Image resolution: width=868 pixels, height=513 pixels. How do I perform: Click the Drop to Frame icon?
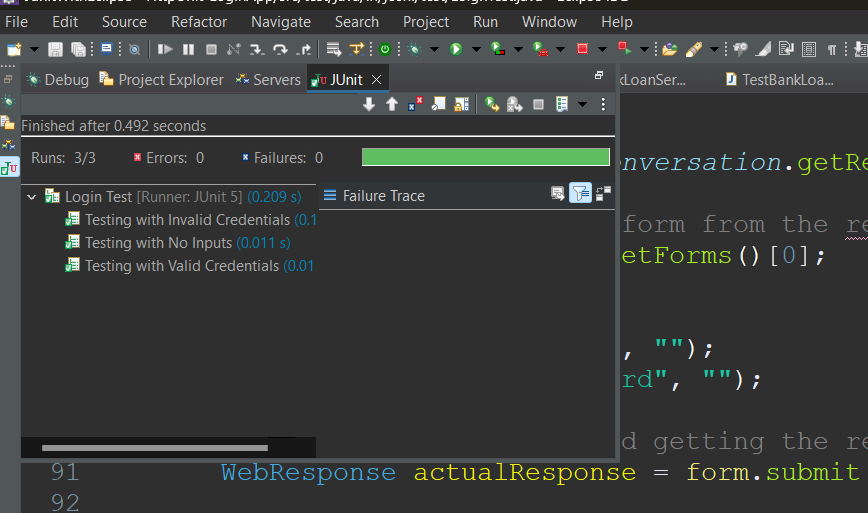pyautogui.click(x=333, y=49)
